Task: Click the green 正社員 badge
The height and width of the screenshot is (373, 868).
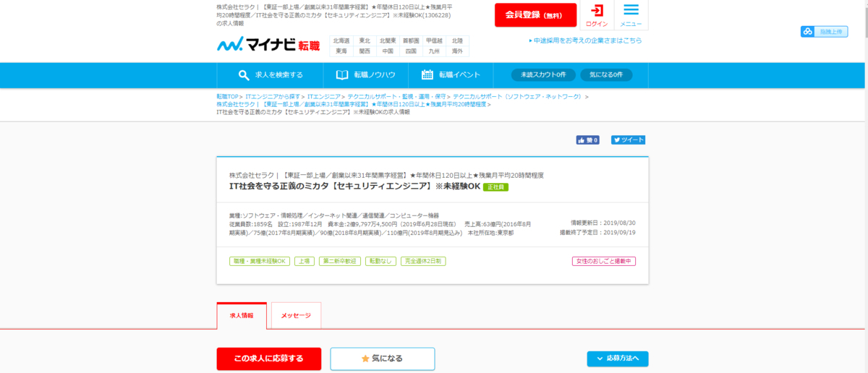Action: (495, 187)
